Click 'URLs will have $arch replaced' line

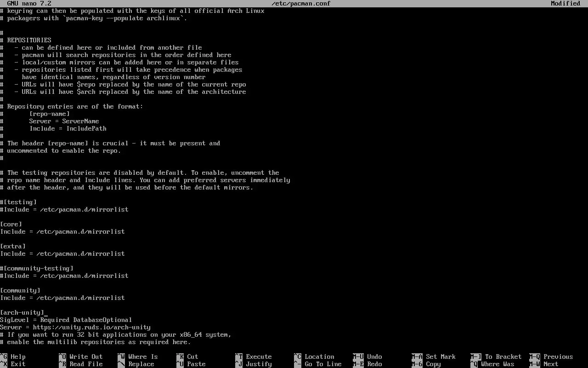(123, 92)
